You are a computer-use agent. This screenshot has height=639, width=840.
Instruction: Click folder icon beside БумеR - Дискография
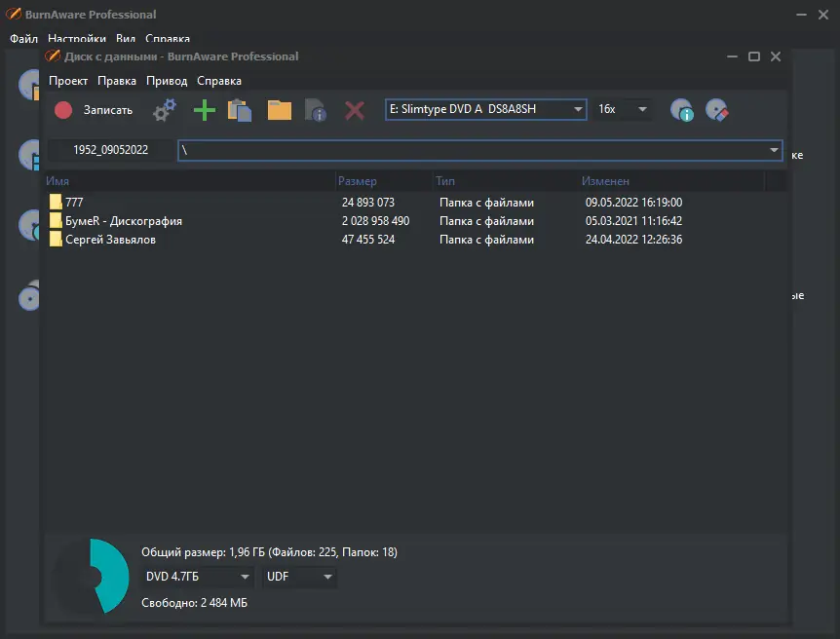[x=56, y=221]
